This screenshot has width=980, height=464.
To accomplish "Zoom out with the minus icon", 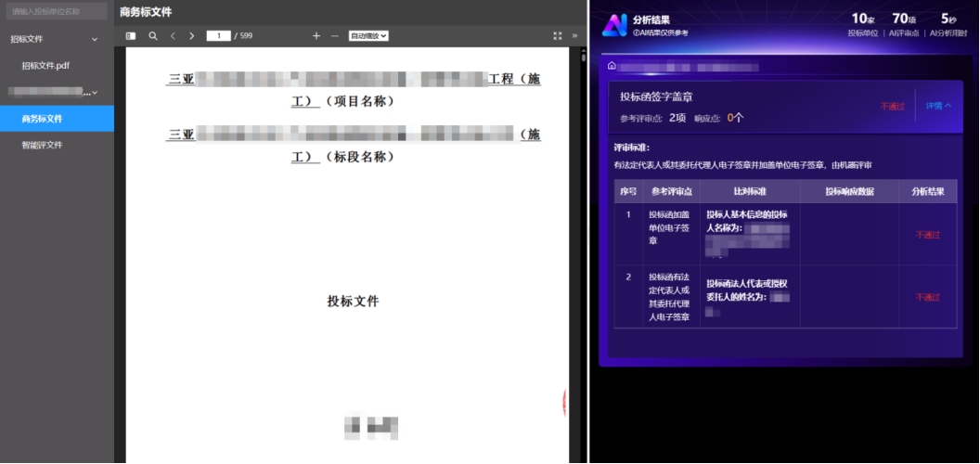I will pyautogui.click(x=334, y=36).
